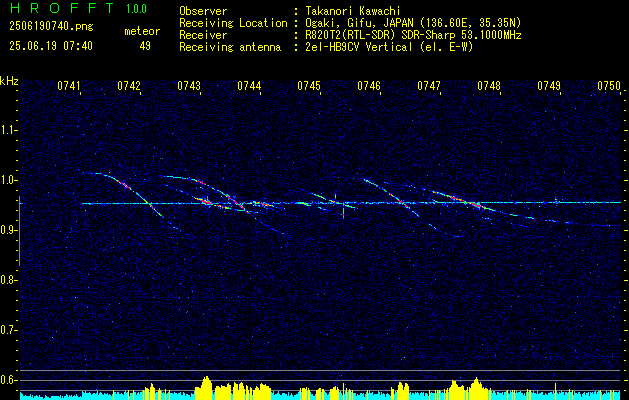The image size is (629, 400).
Task: Click the 0743 time marker
Action: 189,86
